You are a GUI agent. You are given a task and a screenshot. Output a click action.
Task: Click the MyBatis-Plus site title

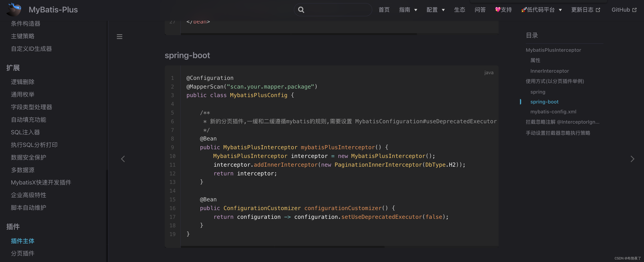pos(53,9)
